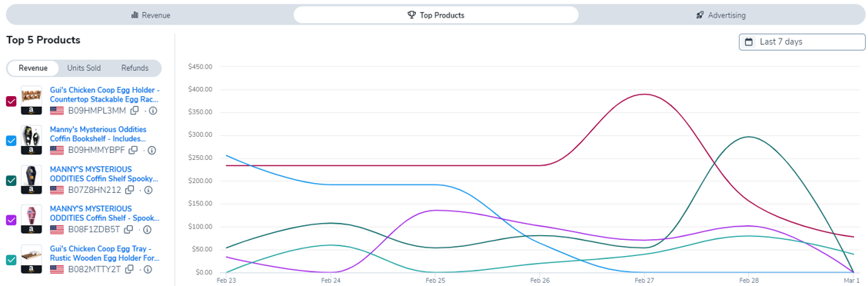Switch to the Revenue tab
The image size is (868, 286).
point(151,15)
